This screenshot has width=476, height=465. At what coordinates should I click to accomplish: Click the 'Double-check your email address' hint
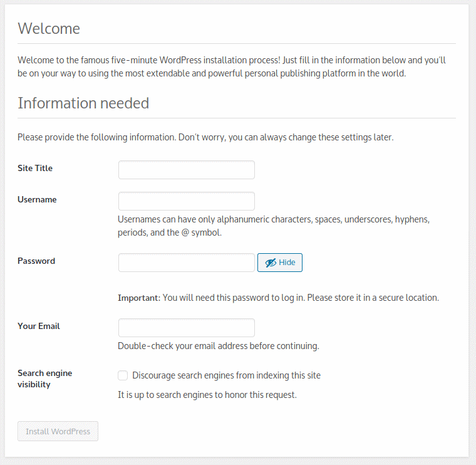pyautogui.click(x=218, y=346)
